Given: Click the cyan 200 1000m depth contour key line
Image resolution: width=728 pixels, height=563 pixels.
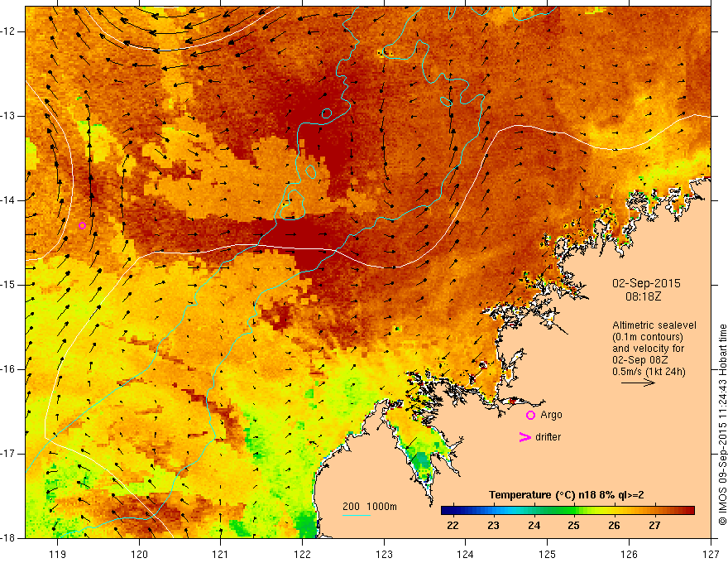Looking at the screenshot, I should point(356,515).
